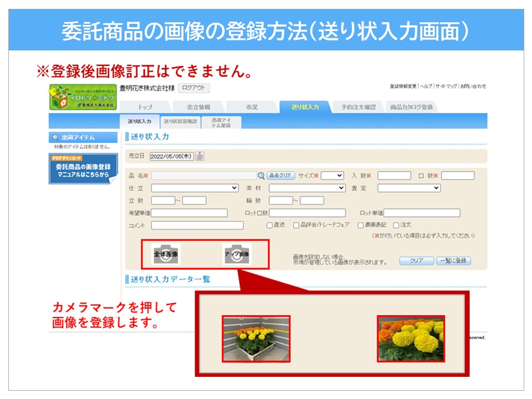532x399 pixels.
Task: Enable the 品評会/トレードフェア checkbox
Action: [296, 225]
